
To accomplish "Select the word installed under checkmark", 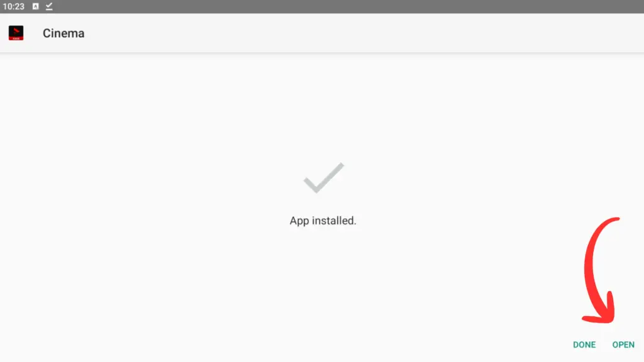I will [334, 221].
